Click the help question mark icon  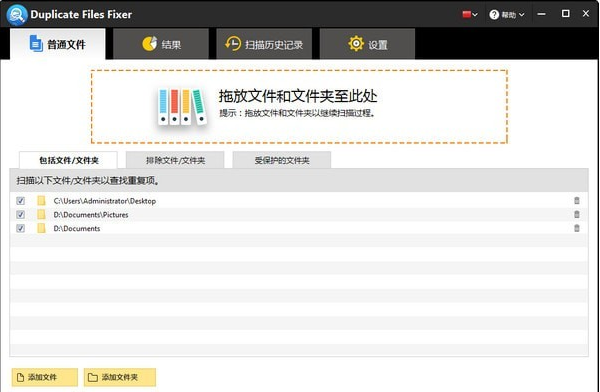pyautogui.click(x=494, y=15)
